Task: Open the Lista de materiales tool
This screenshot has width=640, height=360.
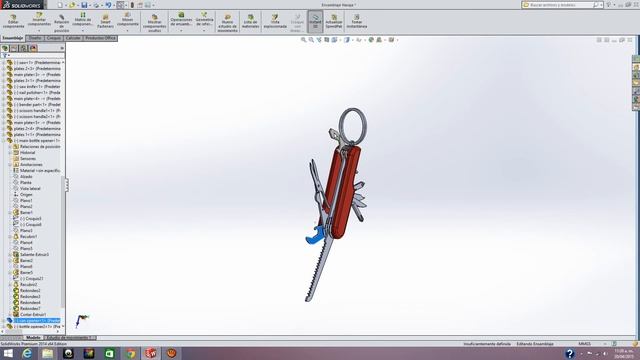Action: click(251, 21)
